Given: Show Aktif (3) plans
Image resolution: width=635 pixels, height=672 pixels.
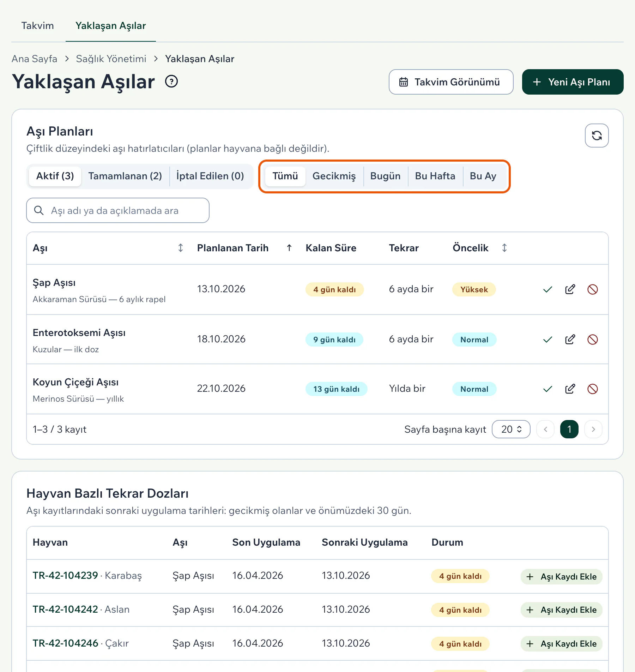Looking at the screenshot, I should coord(55,176).
